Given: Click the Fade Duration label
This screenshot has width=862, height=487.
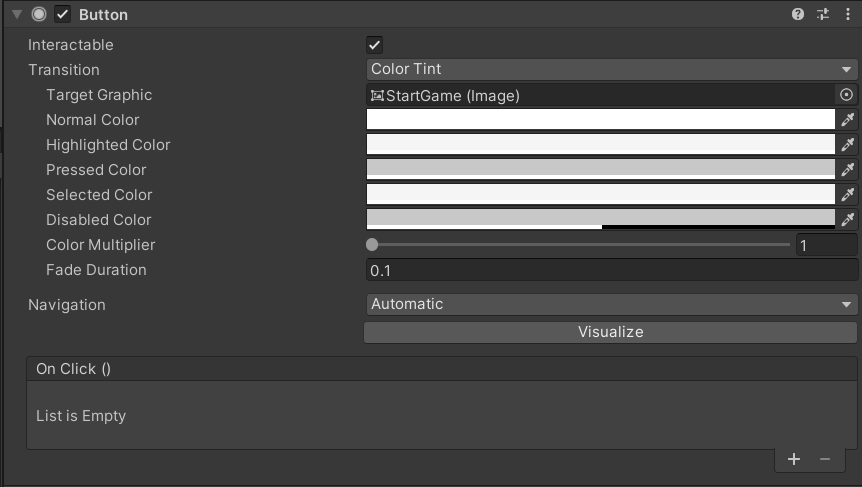Looking at the screenshot, I should coord(96,270).
